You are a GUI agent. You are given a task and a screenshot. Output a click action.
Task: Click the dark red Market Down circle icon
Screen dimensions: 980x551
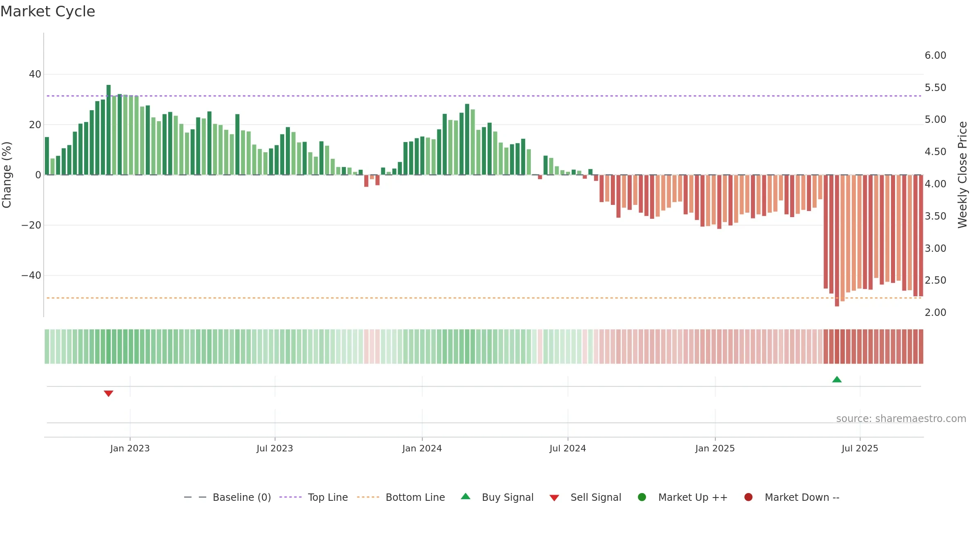pos(748,497)
